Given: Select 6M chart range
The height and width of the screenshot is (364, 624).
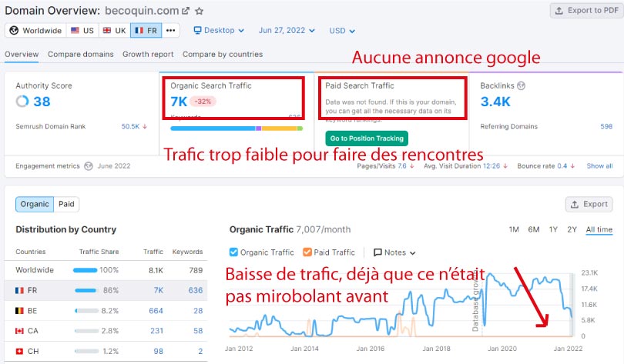Looking at the screenshot, I should (x=534, y=229).
